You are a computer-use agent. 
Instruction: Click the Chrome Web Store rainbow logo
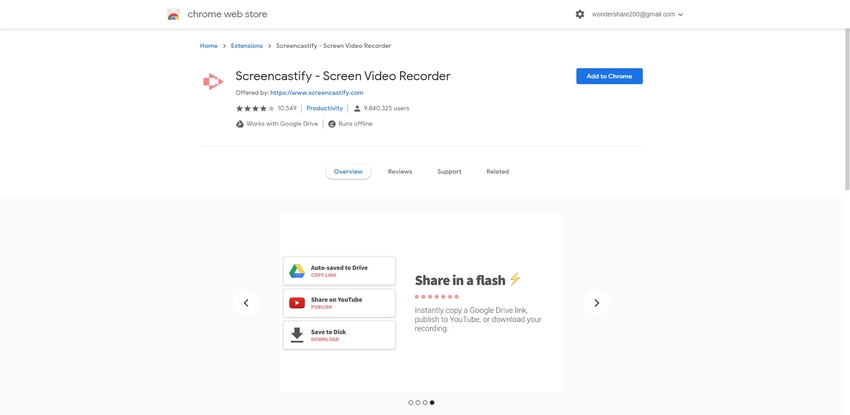point(173,15)
